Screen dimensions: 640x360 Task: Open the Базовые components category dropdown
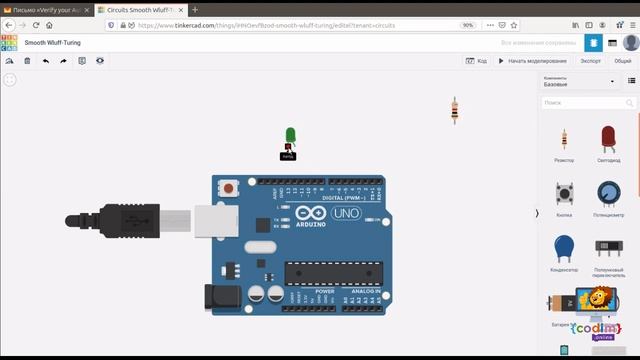click(579, 81)
